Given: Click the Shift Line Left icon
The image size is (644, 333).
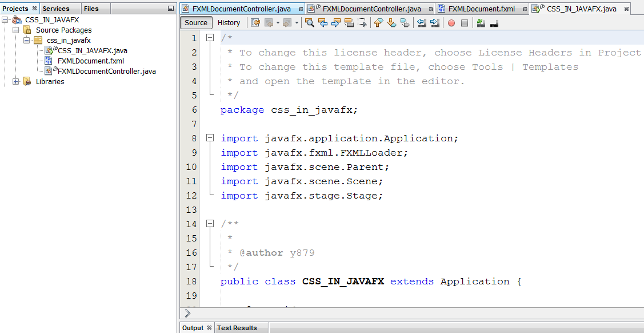Looking at the screenshot, I should (x=421, y=22).
